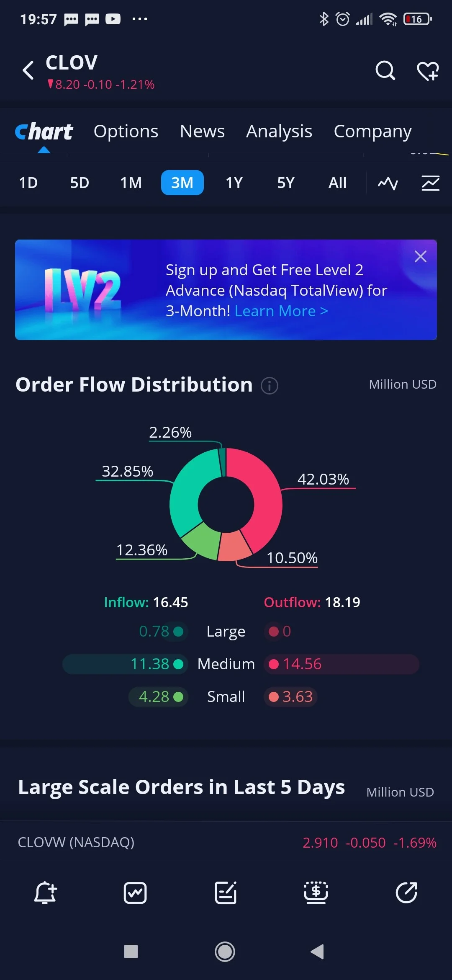The image size is (452, 980).
Task: Switch to the Options tab
Action: click(x=126, y=132)
